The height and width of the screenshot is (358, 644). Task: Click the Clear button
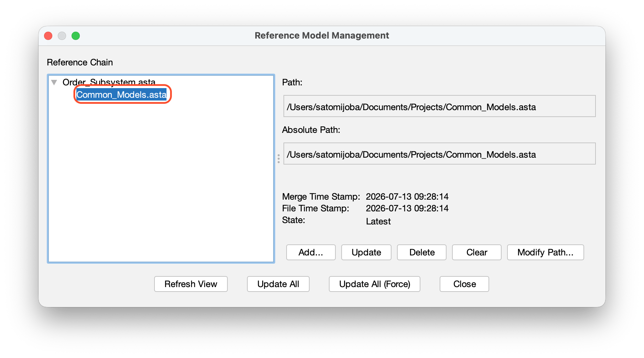pyautogui.click(x=476, y=252)
